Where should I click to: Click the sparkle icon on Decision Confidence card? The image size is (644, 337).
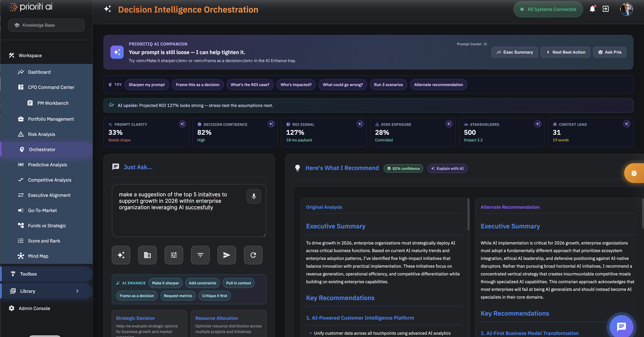(271, 124)
